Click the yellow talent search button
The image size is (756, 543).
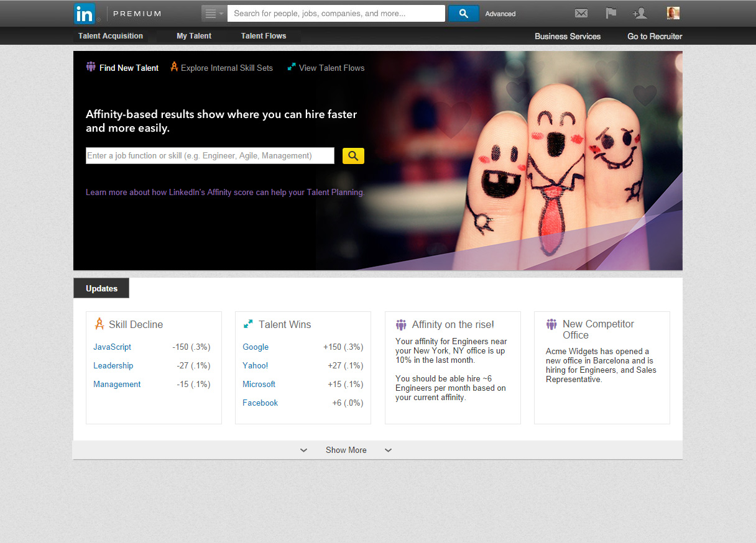353,156
